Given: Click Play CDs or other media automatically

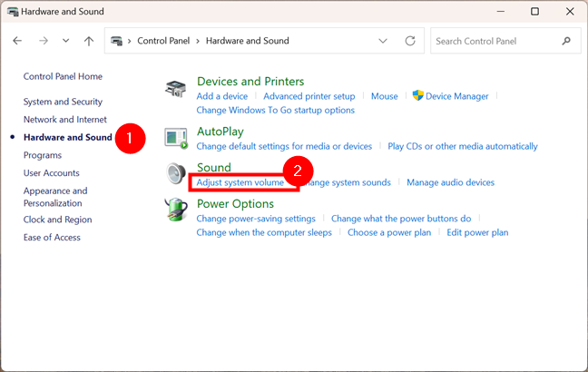Looking at the screenshot, I should [x=463, y=146].
